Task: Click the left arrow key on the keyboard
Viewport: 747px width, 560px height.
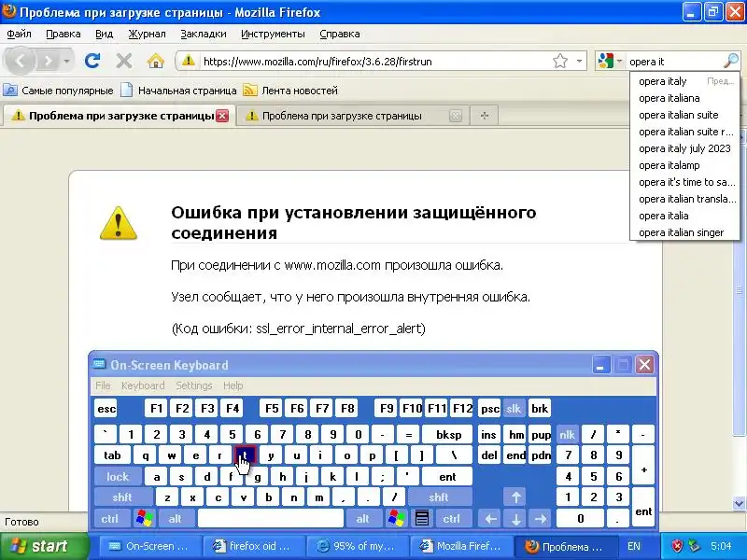Action: (491, 519)
